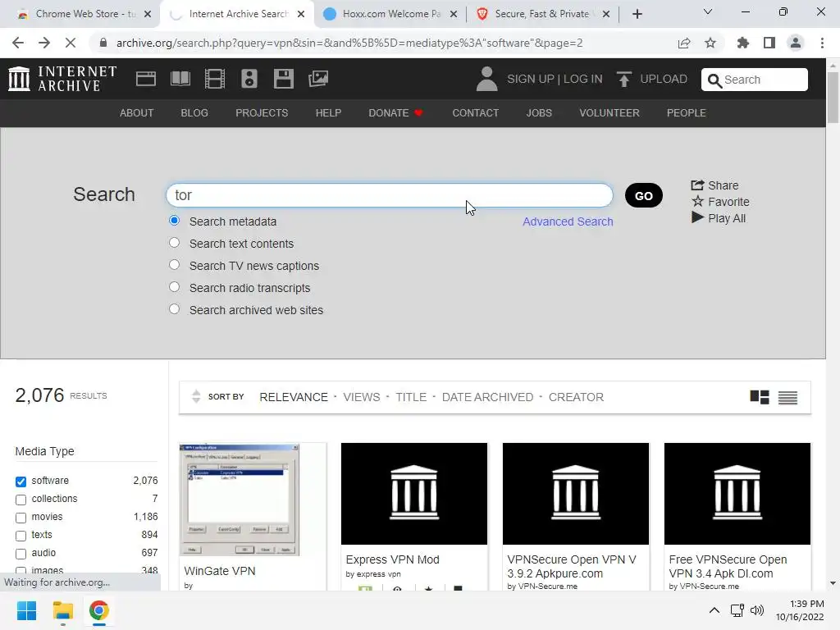
Task: Click the browser address bar URL
Action: coord(349,43)
